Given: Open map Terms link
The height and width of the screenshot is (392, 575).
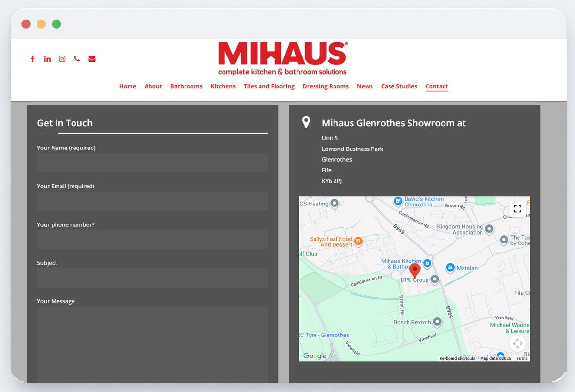Looking at the screenshot, I should pyautogui.click(x=521, y=358).
